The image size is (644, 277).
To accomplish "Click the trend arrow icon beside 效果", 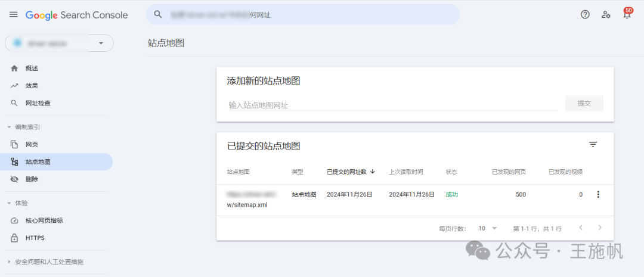I will [x=14, y=86].
